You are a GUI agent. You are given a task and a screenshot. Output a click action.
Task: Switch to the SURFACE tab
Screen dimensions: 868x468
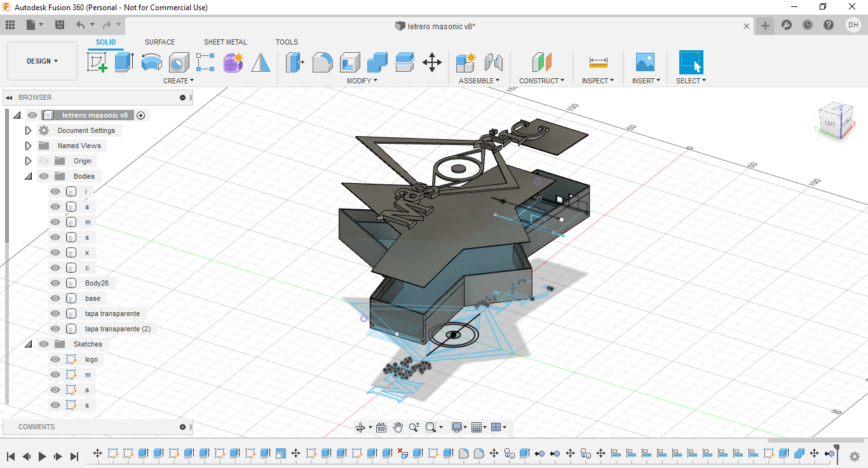(x=159, y=42)
